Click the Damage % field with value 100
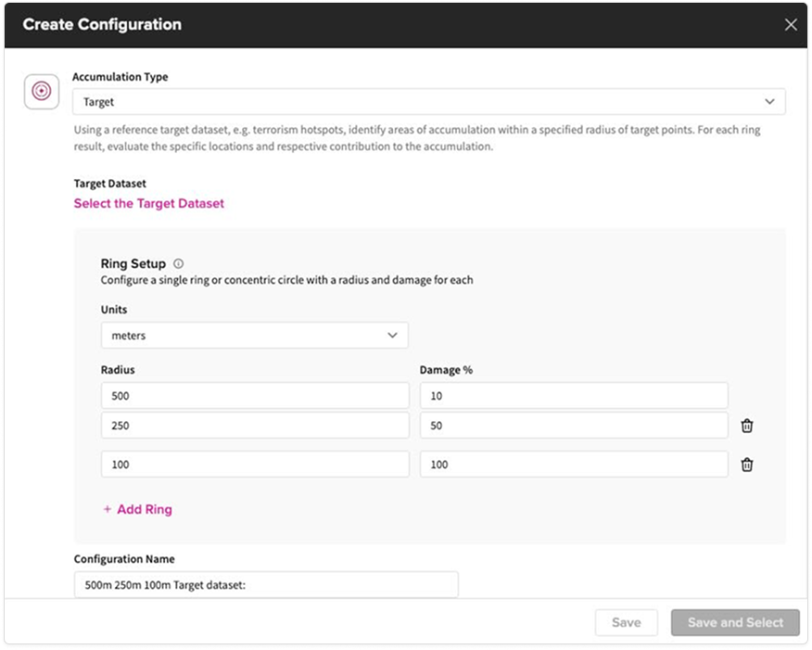 pyautogui.click(x=573, y=465)
